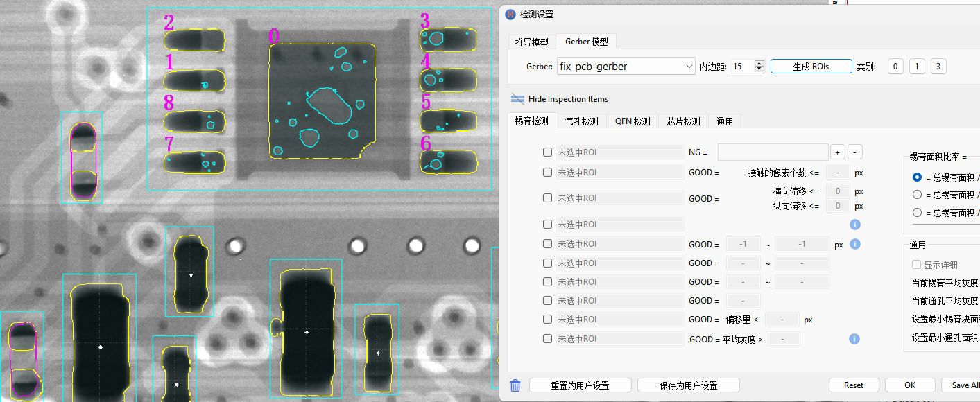Tick the checkbox in the 接触的像素个数 row
980x402 pixels.
click(547, 173)
